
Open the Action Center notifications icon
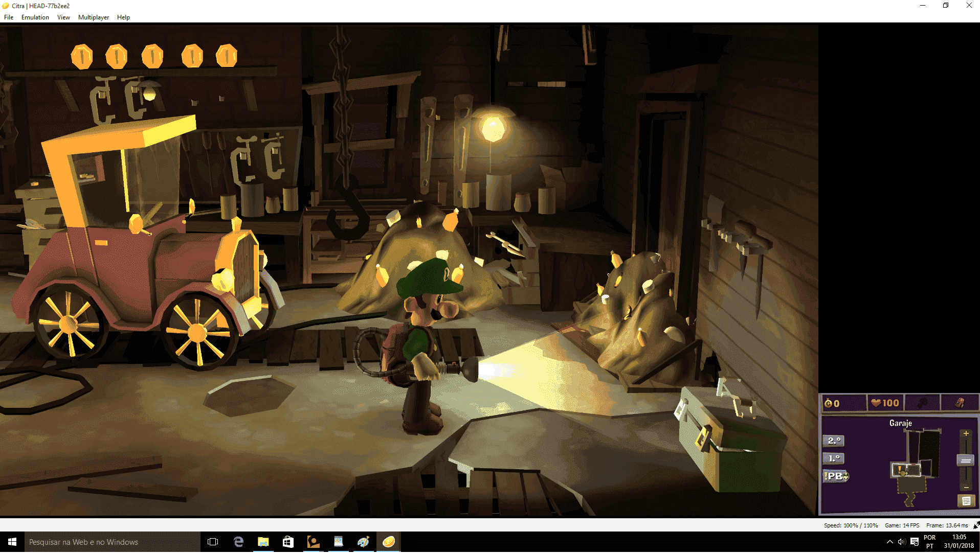(x=915, y=542)
